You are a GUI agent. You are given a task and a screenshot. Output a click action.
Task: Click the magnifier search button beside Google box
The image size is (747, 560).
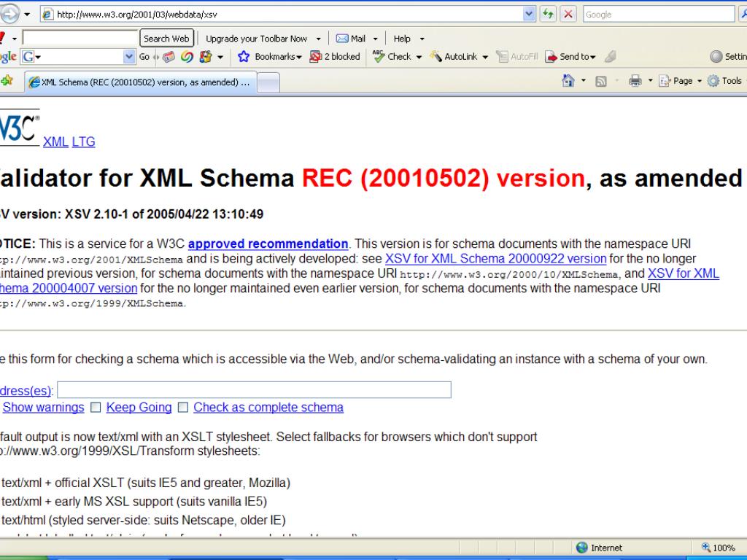[x=742, y=15]
